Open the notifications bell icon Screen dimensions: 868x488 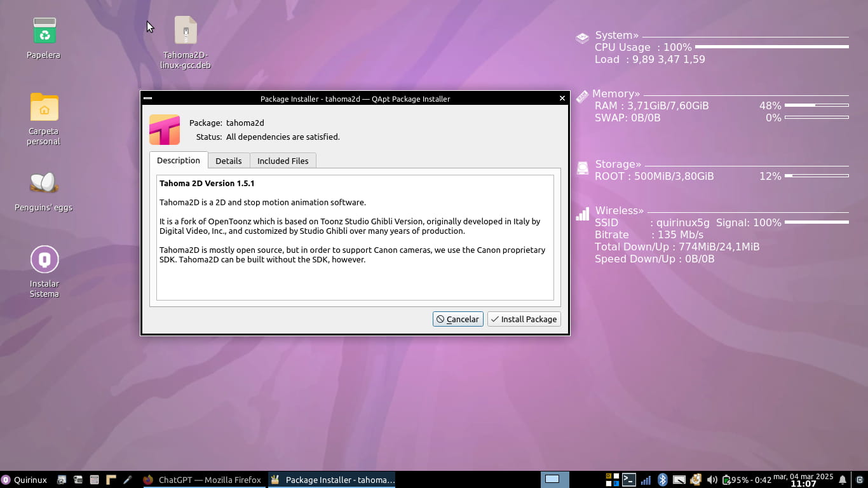[x=843, y=480]
